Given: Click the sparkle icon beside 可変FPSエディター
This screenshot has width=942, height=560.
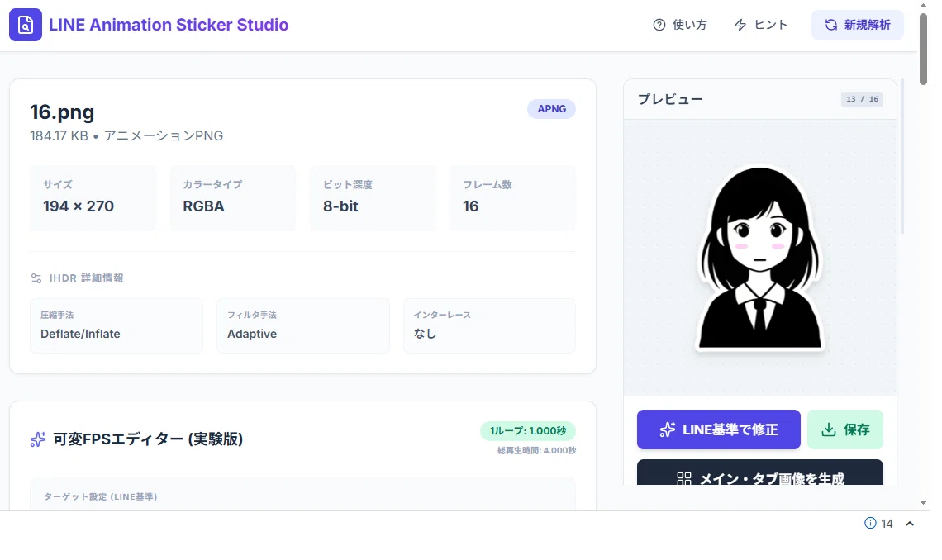Looking at the screenshot, I should tap(38, 439).
